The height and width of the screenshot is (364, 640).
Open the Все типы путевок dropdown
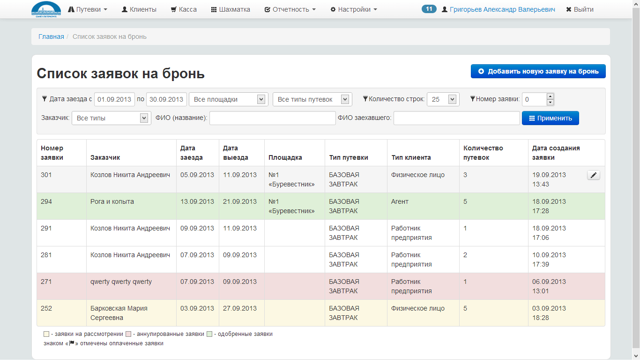coord(312,99)
